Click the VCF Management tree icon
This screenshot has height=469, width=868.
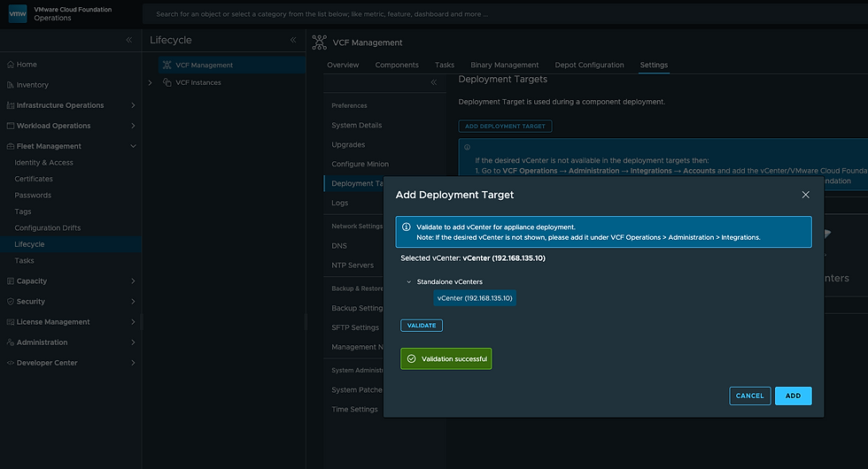coord(167,65)
